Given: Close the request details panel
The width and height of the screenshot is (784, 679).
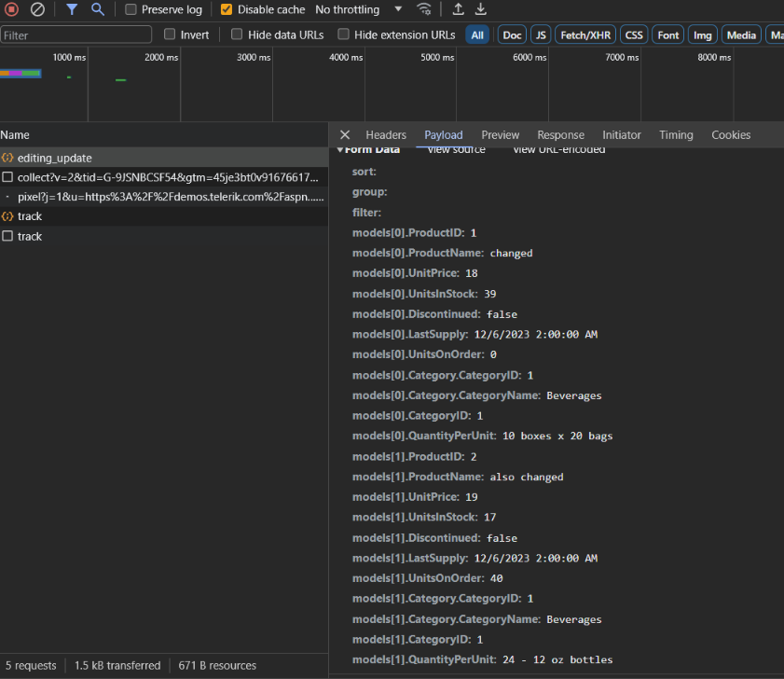Looking at the screenshot, I should (x=345, y=135).
